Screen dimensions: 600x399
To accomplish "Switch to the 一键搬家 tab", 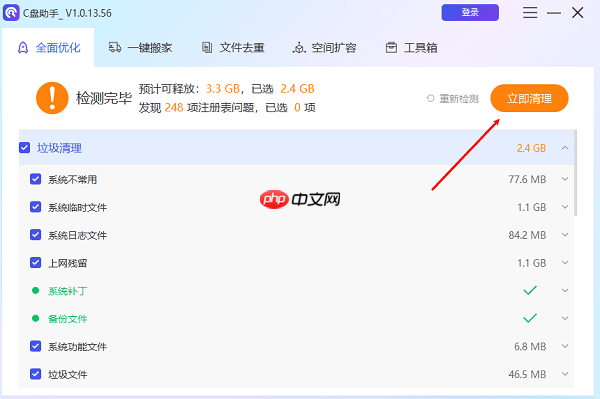I will (x=140, y=48).
